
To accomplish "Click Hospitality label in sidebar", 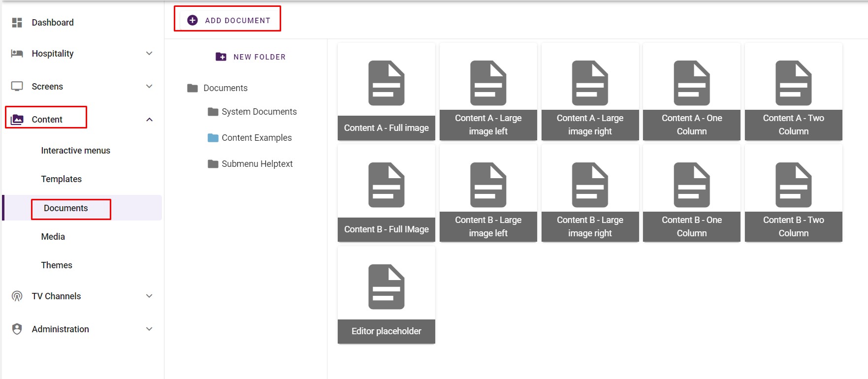I will [x=53, y=54].
